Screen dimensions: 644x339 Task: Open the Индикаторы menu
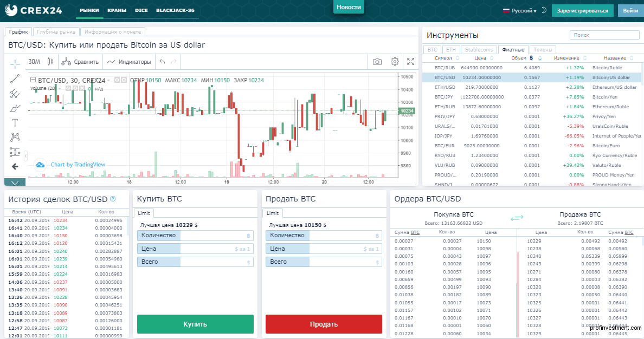pyautogui.click(x=129, y=62)
